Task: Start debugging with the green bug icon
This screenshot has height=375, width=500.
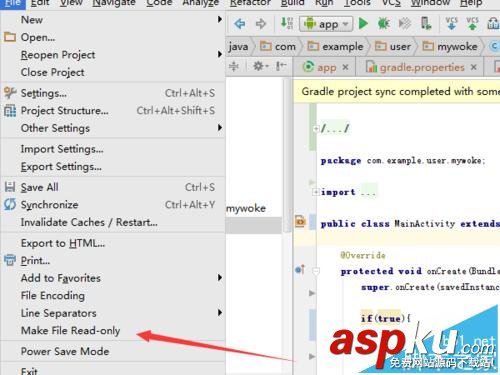Action: (x=384, y=24)
